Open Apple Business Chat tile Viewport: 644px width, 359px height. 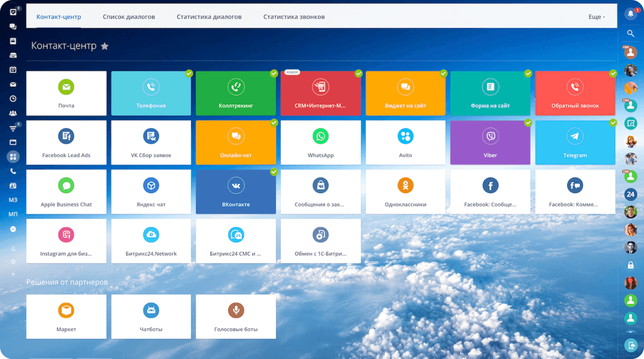click(66, 192)
